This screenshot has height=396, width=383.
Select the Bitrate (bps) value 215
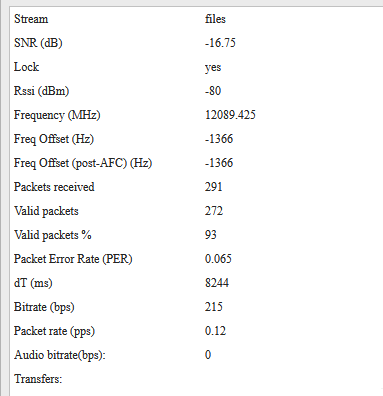[214, 307]
